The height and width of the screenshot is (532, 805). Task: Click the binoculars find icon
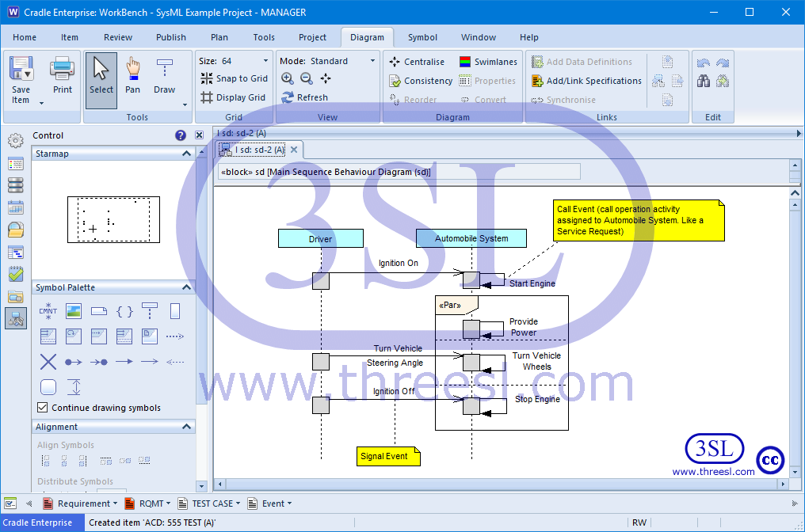tap(704, 81)
